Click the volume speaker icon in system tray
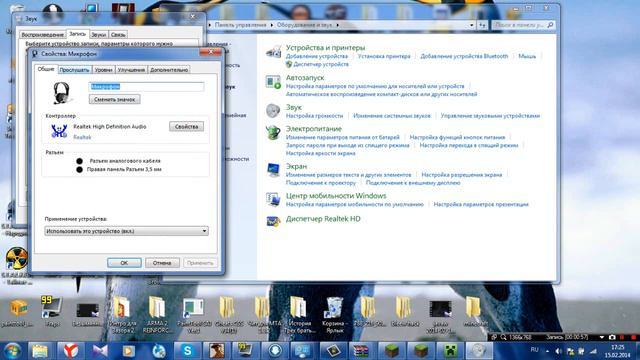The image size is (640, 360). [x=559, y=351]
